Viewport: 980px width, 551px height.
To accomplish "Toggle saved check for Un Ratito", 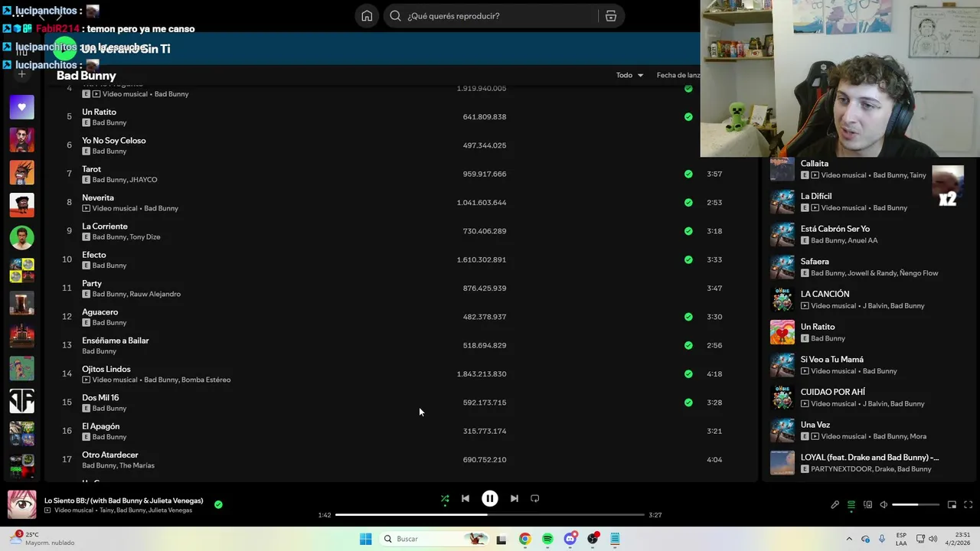I will coord(688,117).
